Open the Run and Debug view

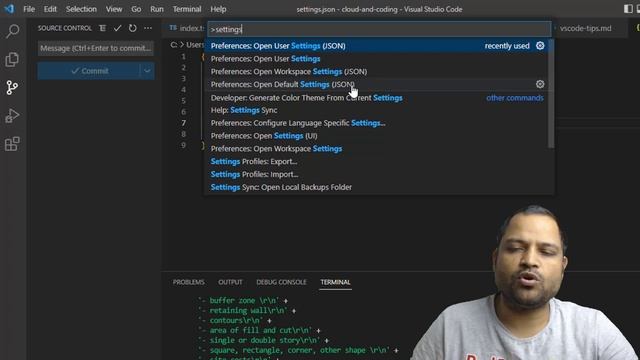click(x=12, y=116)
